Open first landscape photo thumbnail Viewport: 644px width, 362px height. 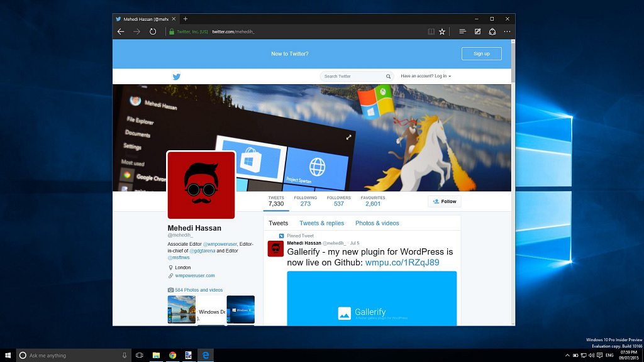(x=182, y=309)
